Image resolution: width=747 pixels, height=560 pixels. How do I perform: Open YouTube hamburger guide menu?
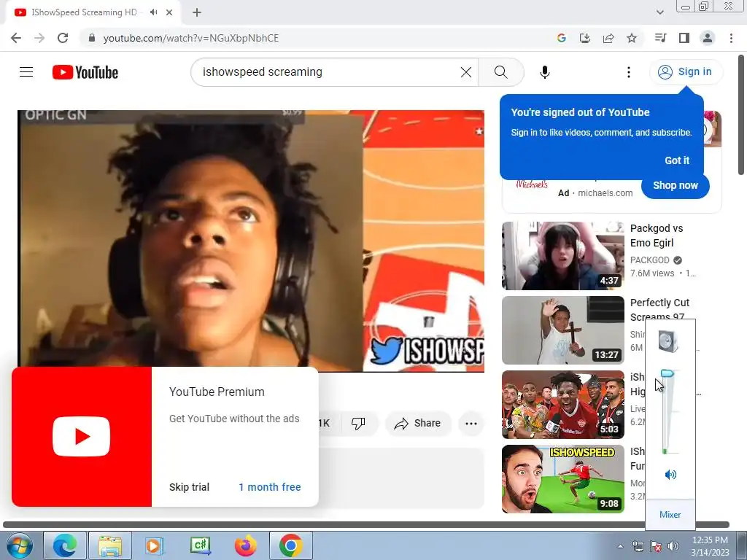[x=26, y=72]
